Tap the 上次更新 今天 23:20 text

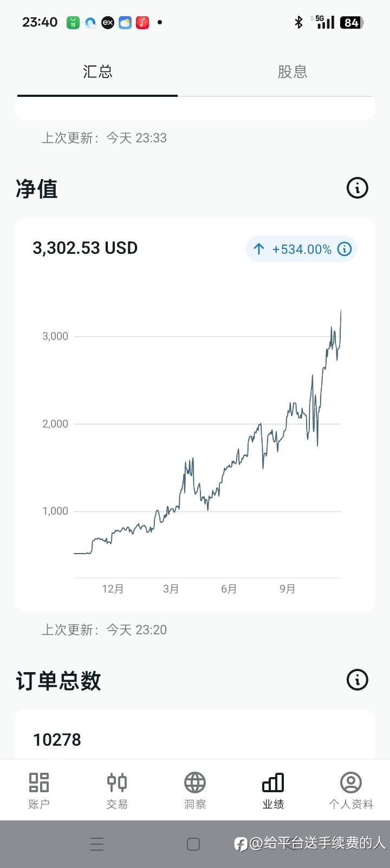click(x=104, y=630)
